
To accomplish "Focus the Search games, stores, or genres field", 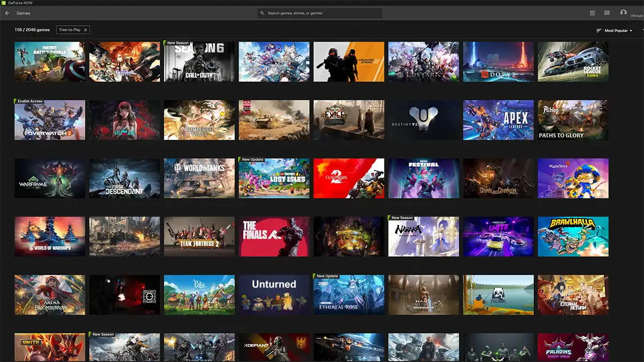I will 320,13.
